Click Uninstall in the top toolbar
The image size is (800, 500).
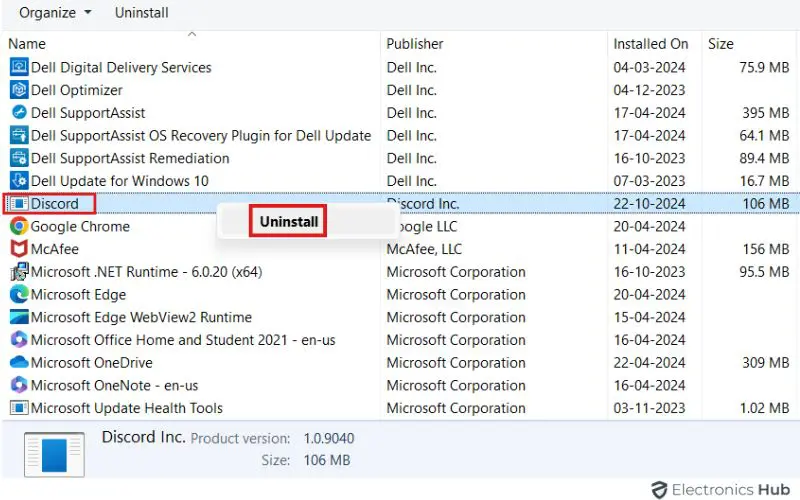141,12
